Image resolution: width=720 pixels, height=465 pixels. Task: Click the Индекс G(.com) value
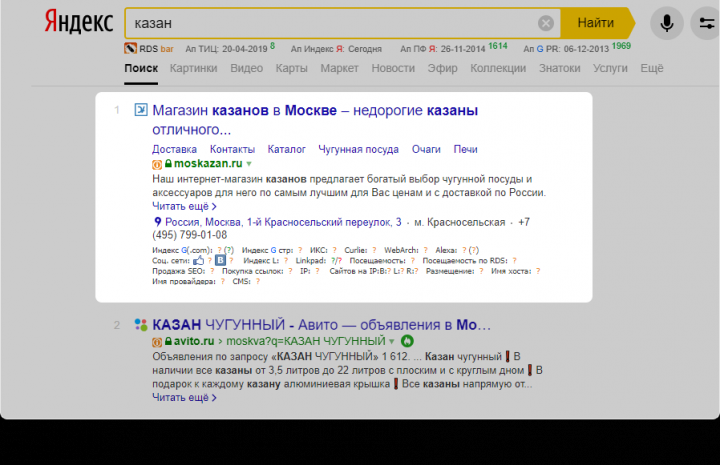pyautogui.click(x=219, y=250)
